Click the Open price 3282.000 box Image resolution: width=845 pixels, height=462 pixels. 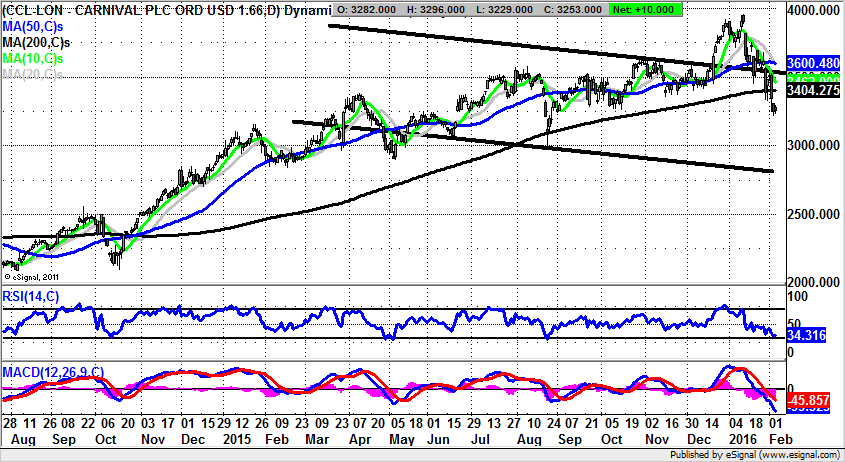(x=368, y=9)
